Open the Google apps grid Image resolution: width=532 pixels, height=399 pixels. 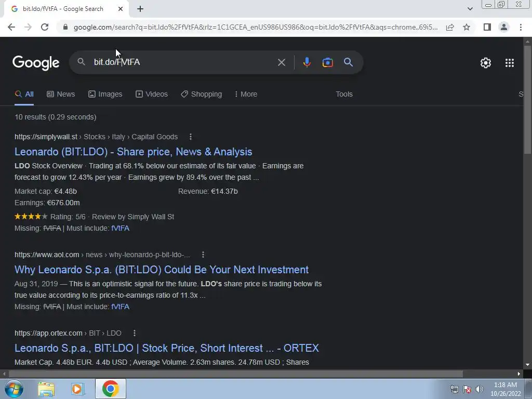tap(509, 63)
